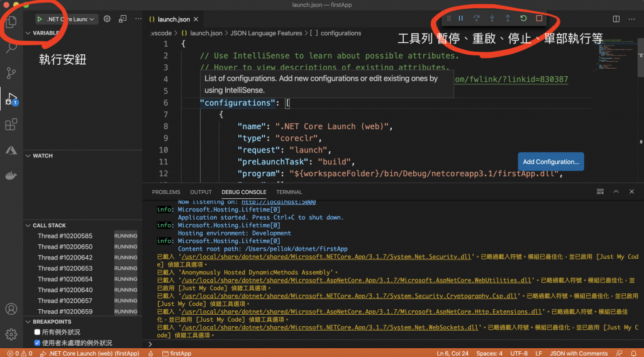644x357 pixels.
Task: Step into in debug toolbar
Action: 492,18
